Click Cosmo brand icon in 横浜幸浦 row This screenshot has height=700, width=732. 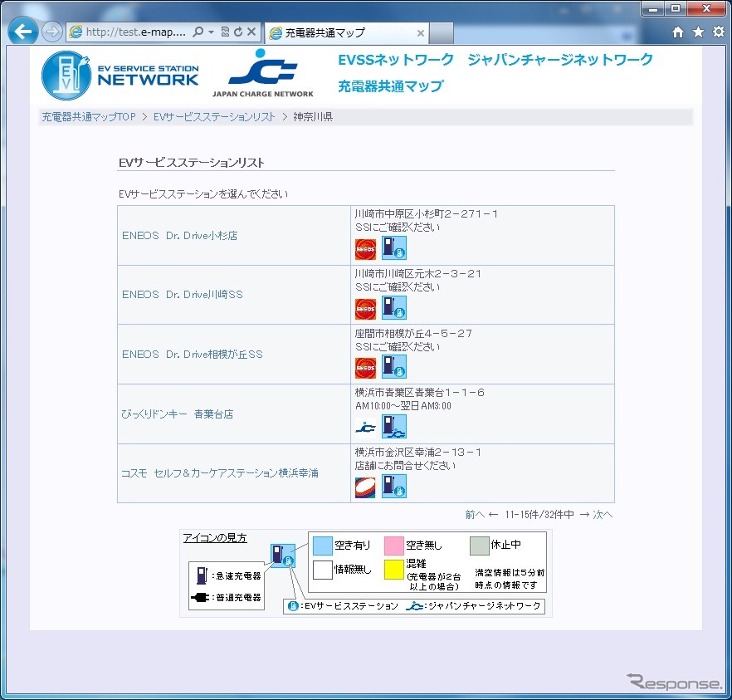pyautogui.click(x=365, y=487)
